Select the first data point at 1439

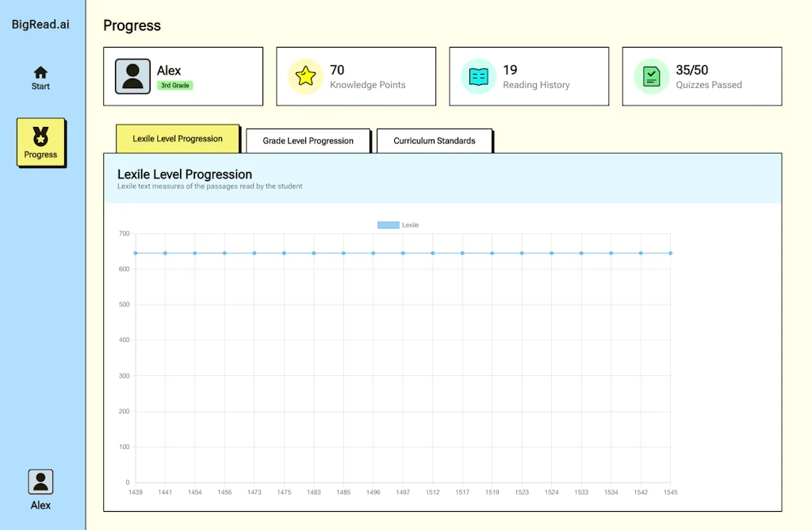tap(136, 253)
